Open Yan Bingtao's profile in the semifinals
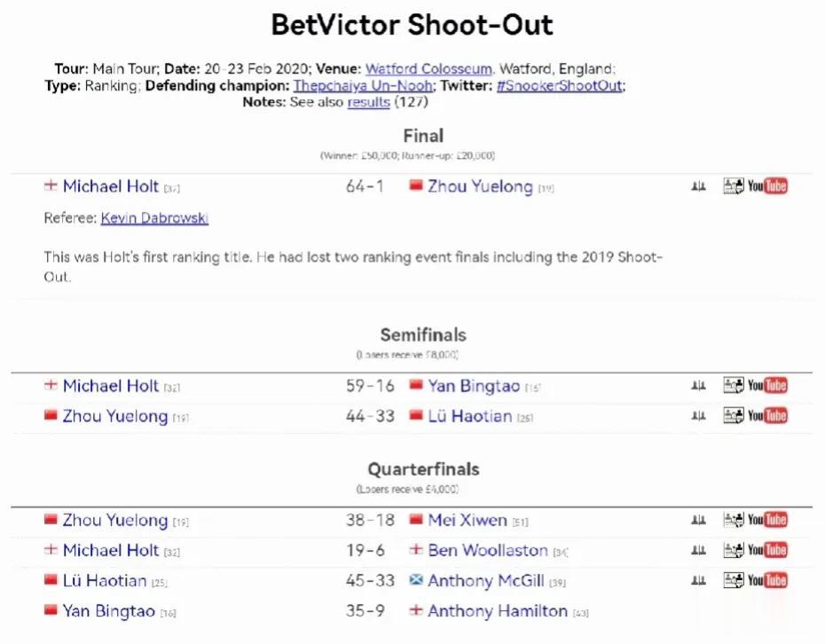 point(474,386)
